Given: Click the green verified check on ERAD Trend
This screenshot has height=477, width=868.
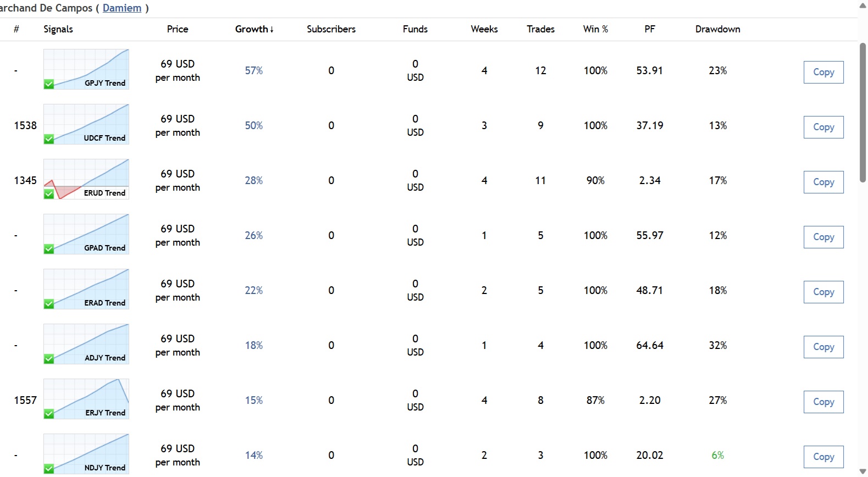Looking at the screenshot, I should (x=49, y=304).
